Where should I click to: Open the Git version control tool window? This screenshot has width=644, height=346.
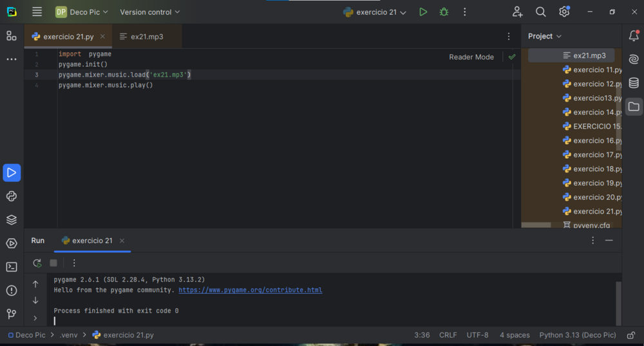point(12,314)
